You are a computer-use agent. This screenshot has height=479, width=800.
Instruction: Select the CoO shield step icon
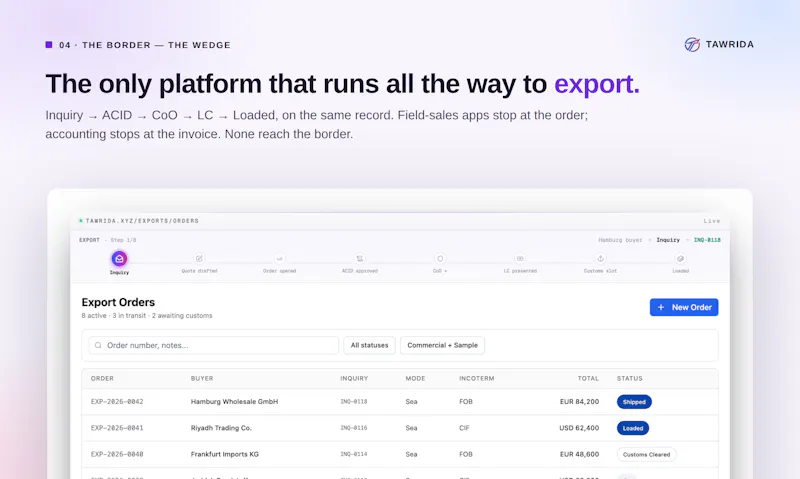tap(440, 259)
